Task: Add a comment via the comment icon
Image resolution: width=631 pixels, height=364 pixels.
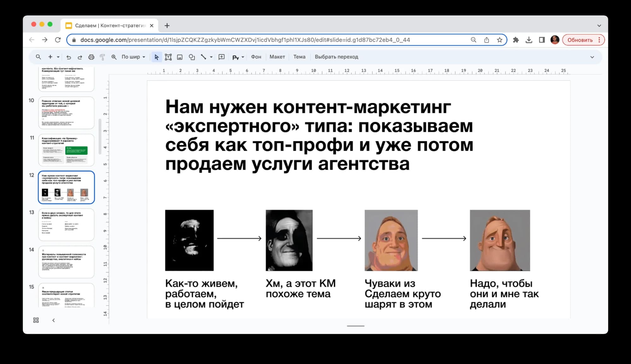Action: pyautogui.click(x=221, y=57)
